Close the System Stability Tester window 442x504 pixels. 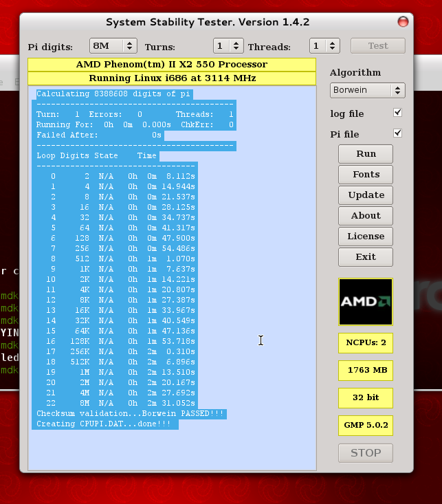403,22
